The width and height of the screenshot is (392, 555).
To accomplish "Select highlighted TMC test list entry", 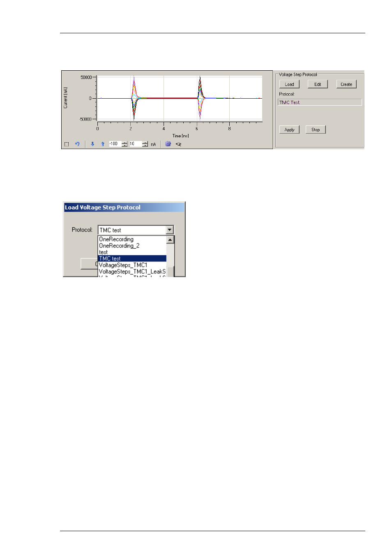I will pos(132,259).
